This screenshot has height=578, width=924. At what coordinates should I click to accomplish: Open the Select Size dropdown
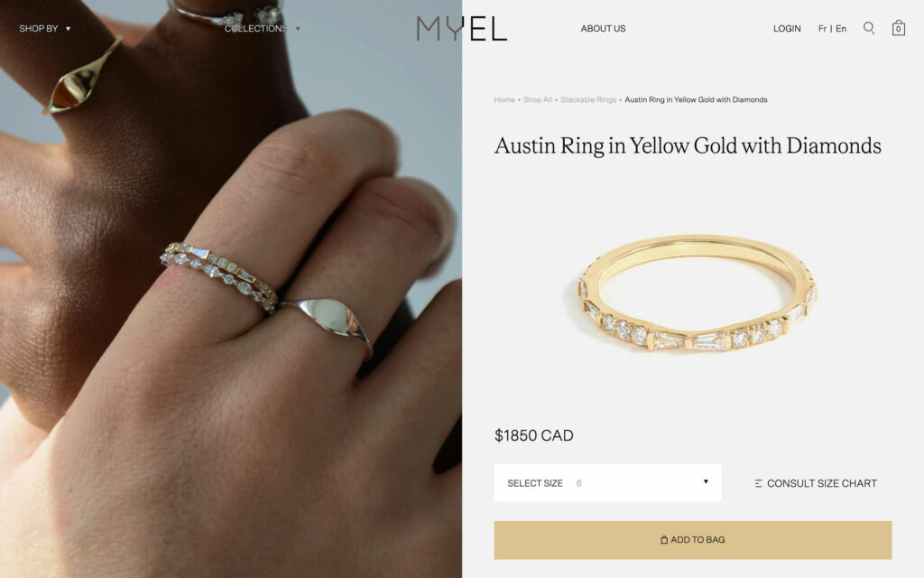[607, 483]
